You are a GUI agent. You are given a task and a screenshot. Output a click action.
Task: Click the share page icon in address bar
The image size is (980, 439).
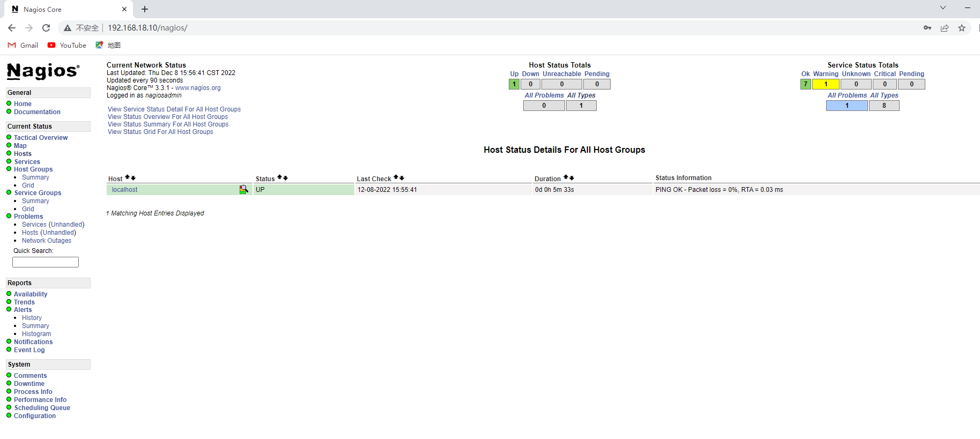(x=945, y=28)
